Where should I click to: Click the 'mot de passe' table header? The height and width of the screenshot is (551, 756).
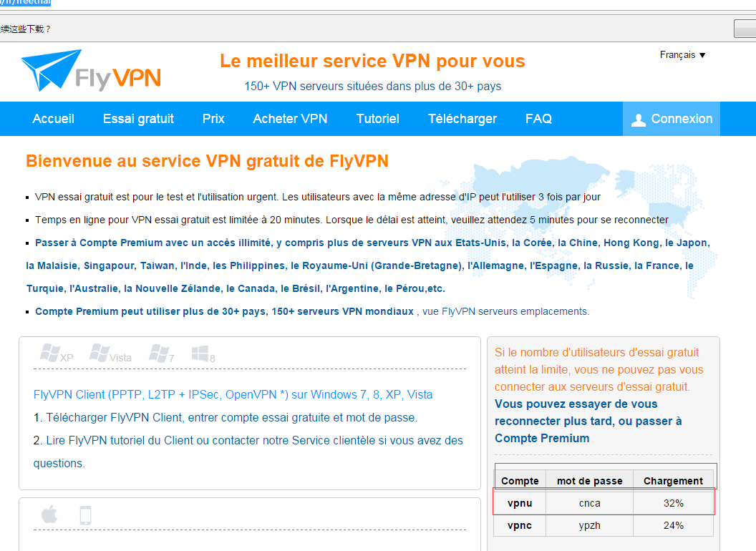(x=590, y=481)
